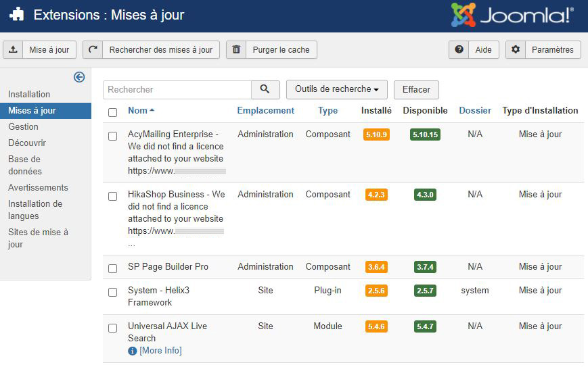Check the AcyMailing Enterprise row checkbox
This screenshot has width=588, height=367.
(113, 136)
